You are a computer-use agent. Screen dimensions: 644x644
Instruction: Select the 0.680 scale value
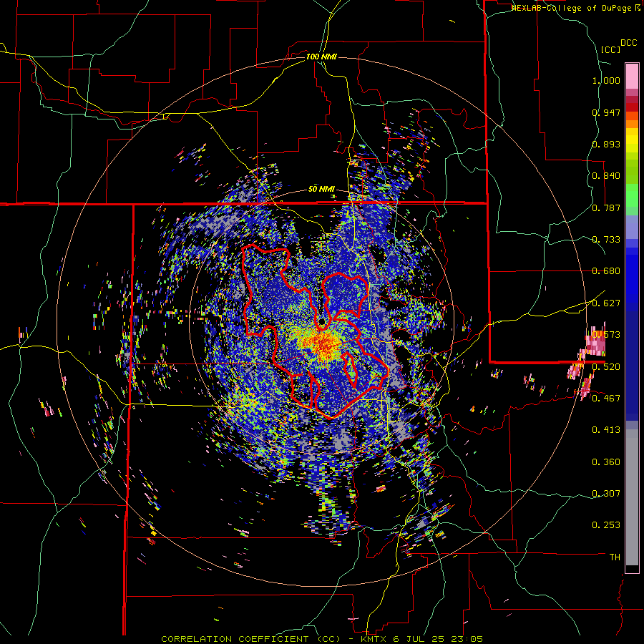(606, 271)
